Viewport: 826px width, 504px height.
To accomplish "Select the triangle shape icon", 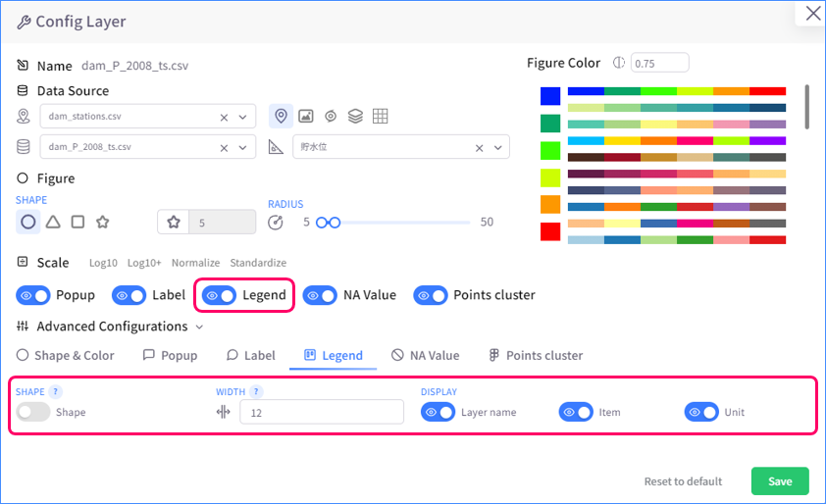I will [53, 223].
